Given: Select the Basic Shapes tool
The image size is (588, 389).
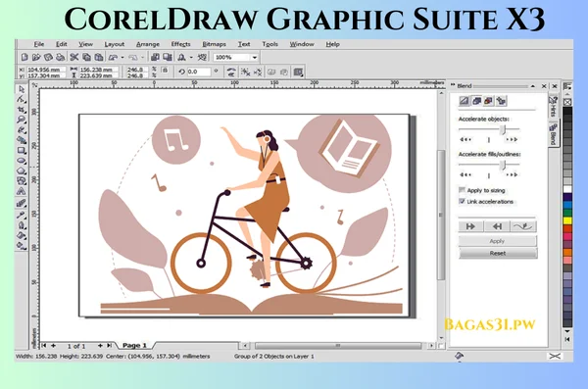Looking at the screenshot, I should (x=22, y=181).
